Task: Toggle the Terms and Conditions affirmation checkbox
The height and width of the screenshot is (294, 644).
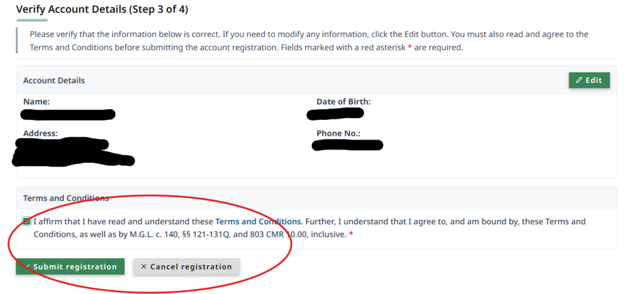Action: click(26, 222)
